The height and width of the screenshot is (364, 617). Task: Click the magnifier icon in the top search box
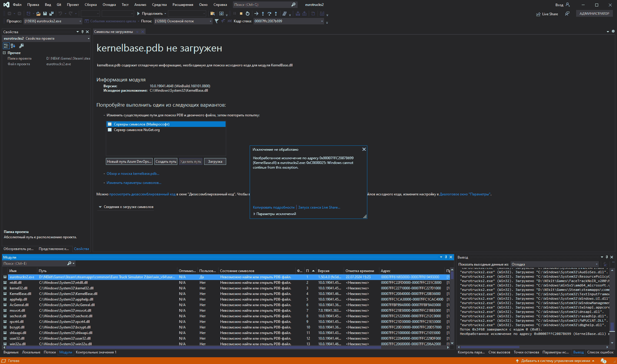coord(294,5)
